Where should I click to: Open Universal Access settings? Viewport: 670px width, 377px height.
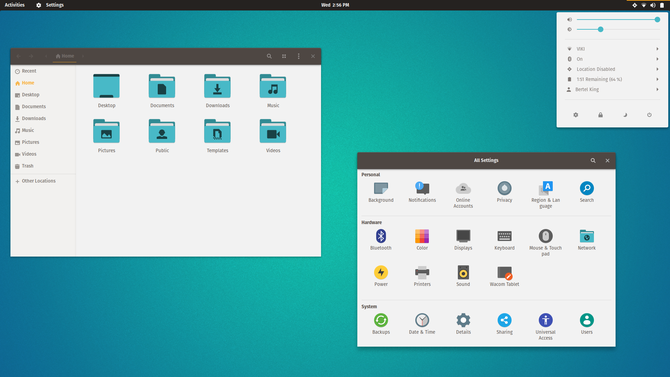(x=545, y=327)
